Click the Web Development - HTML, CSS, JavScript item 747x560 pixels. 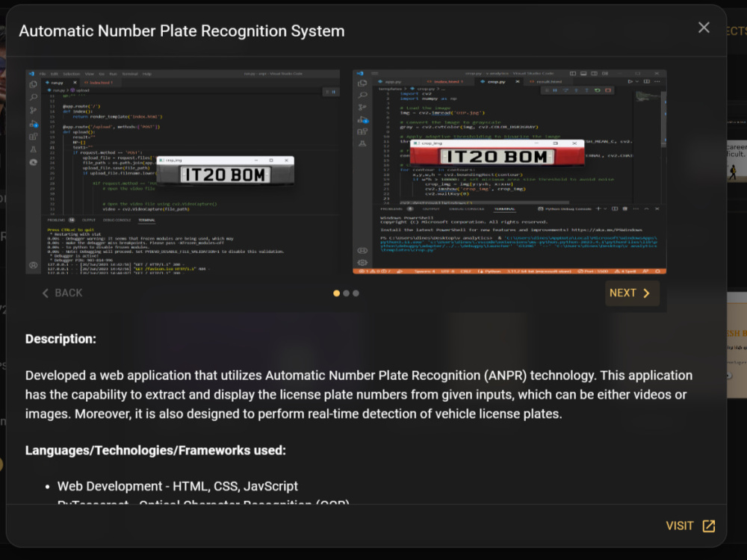point(177,486)
